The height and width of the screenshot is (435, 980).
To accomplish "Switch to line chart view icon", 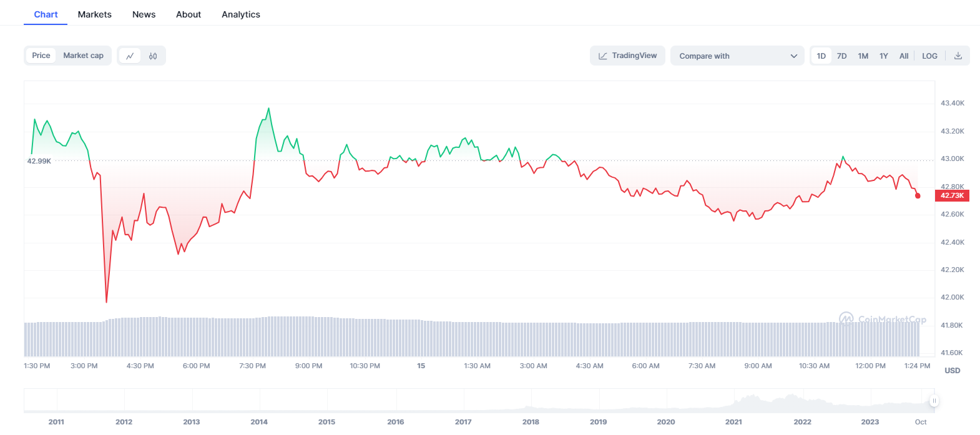I will click(130, 56).
